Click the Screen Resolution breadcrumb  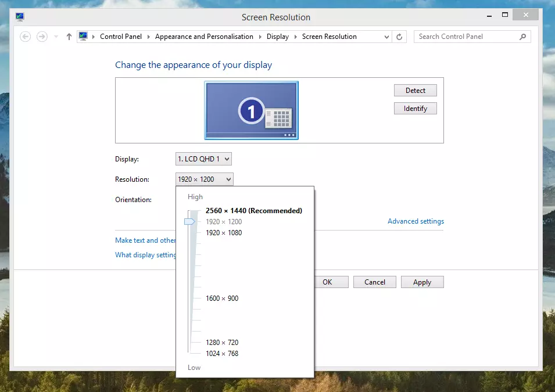point(329,37)
